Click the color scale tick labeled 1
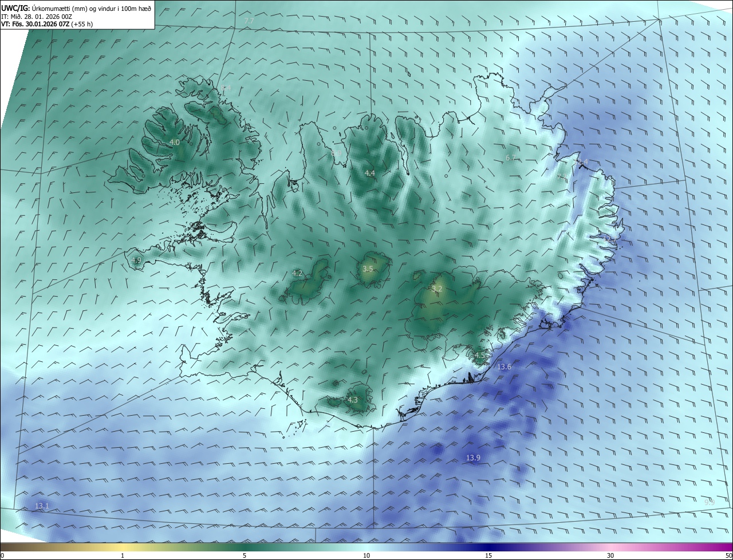This screenshot has height=560, width=733. 123,555
